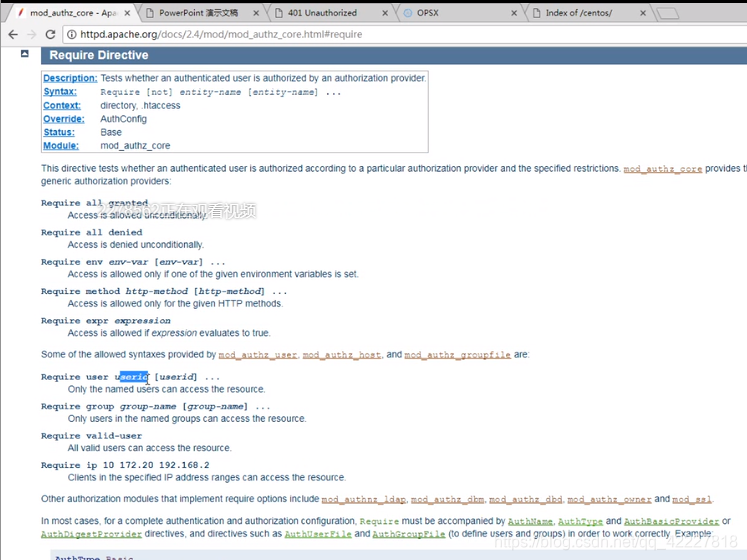Open the mod_authz_dbd link

point(526,499)
